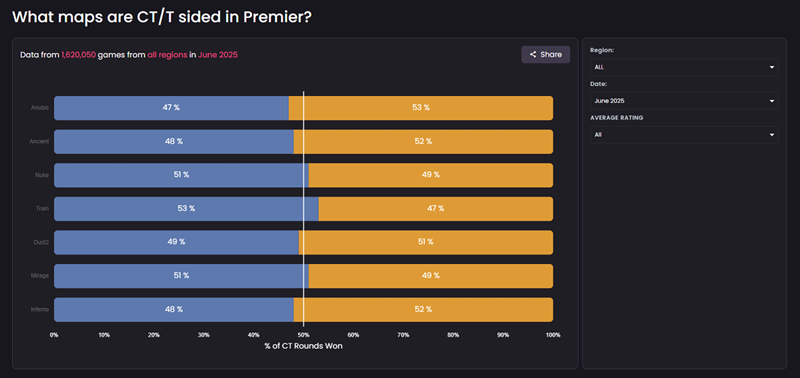
Task: Click the Train map axis label
Action: (x=43, y=209)
